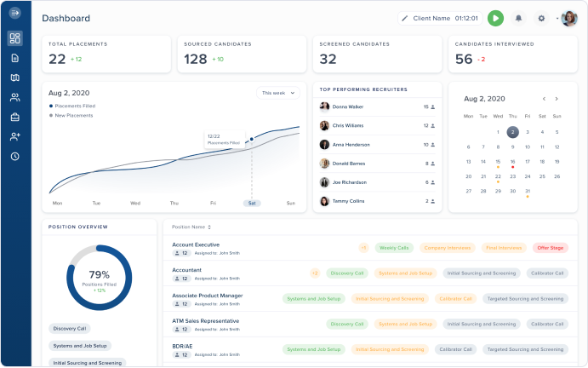Click Discovery Call tag in Accountant row
This screenshot has height=368, width=588.
[347, 273]
